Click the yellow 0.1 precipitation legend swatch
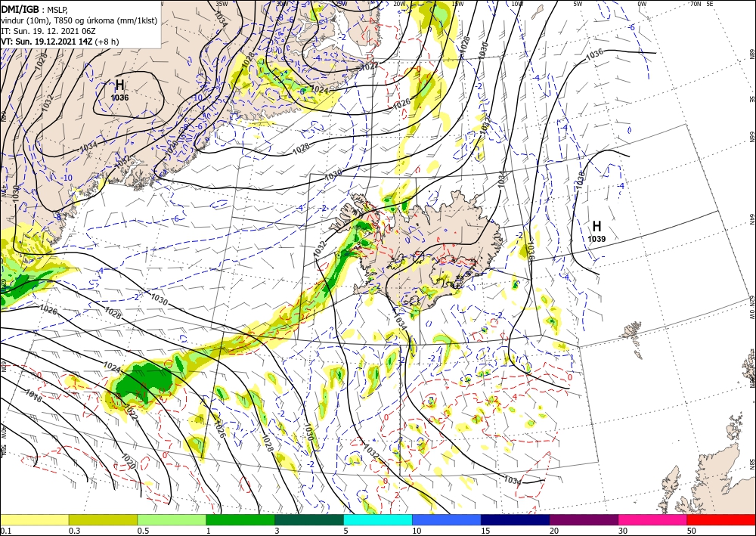 pyautogui.click(x=34, y=519)
